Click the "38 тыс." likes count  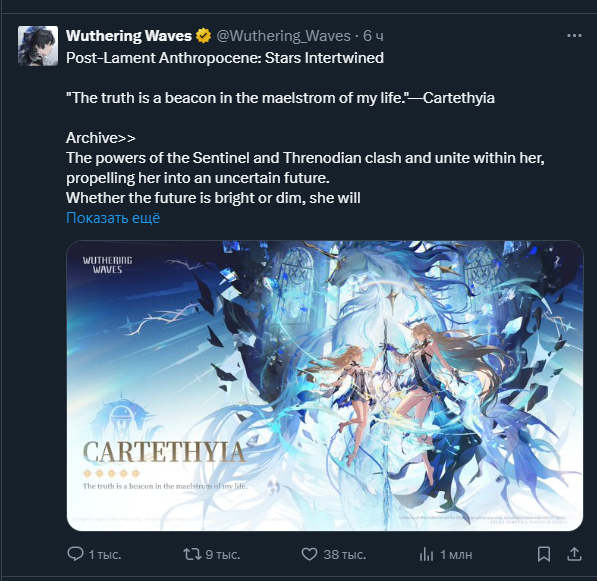click(345, 555)
